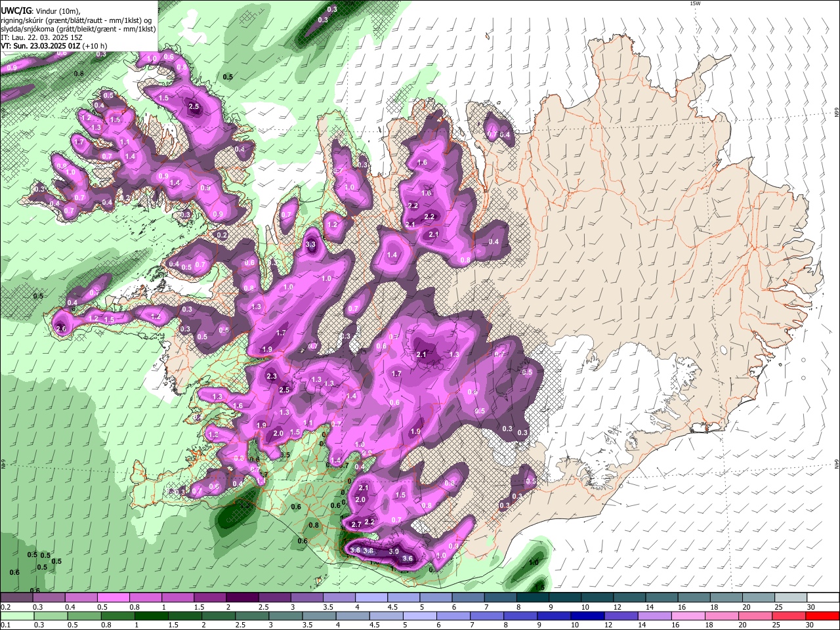Click the 3.0 value near the south coast
This screenshot has height=630, width=840.
[394, 551]
